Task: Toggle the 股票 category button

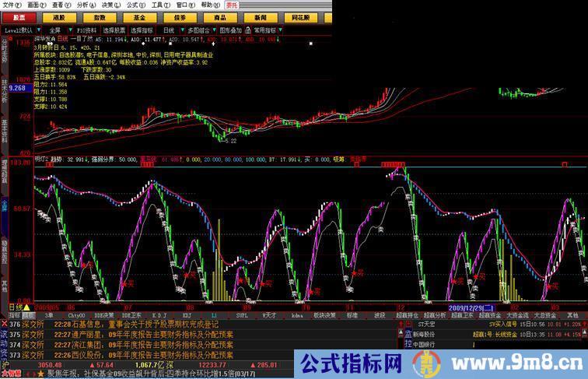Action: 19,16
